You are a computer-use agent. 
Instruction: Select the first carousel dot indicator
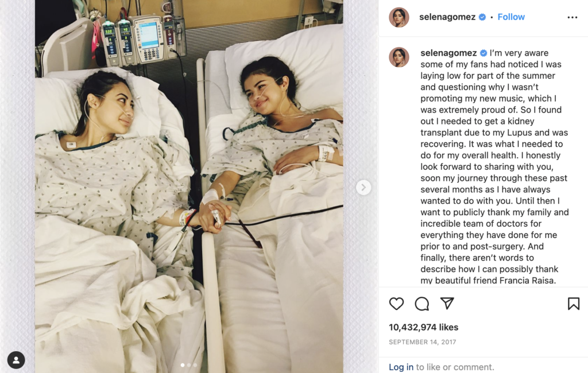(183, 365)
